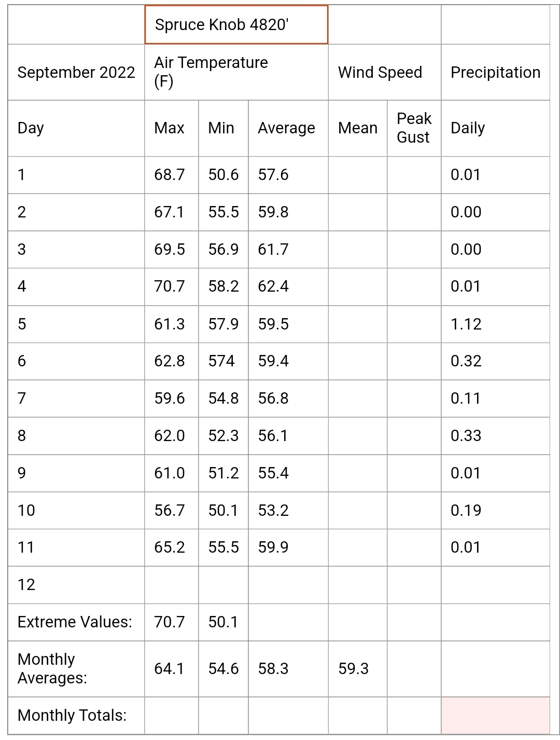The height and width of the screenshot is (740, 560).
Task: Click the 574 min value on day 6
Action: (x=223, y=361)
